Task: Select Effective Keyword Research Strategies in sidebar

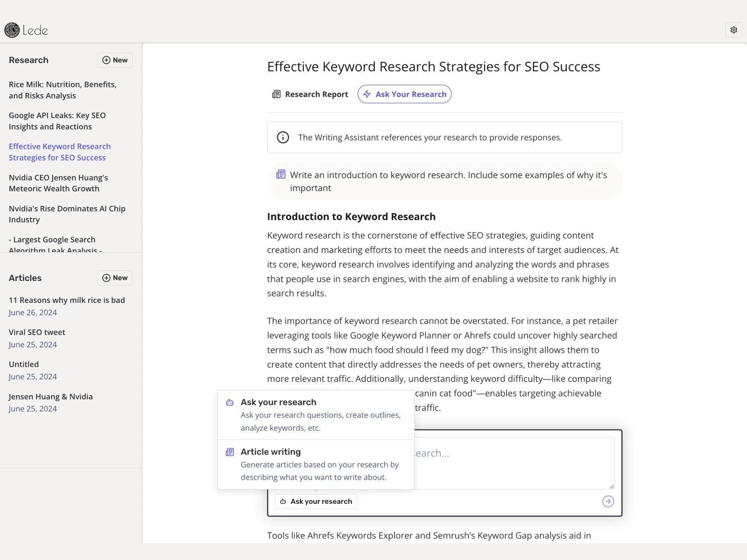Action: (60, 152)
